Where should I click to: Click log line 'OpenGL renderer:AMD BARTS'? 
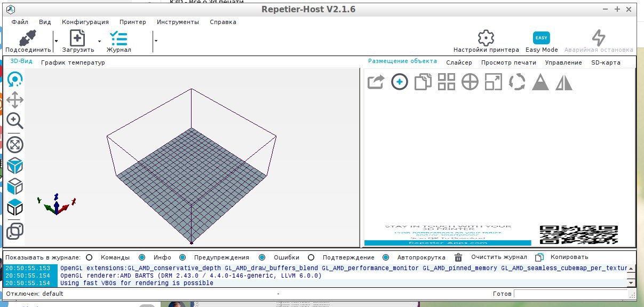click(x=191, y=275)
